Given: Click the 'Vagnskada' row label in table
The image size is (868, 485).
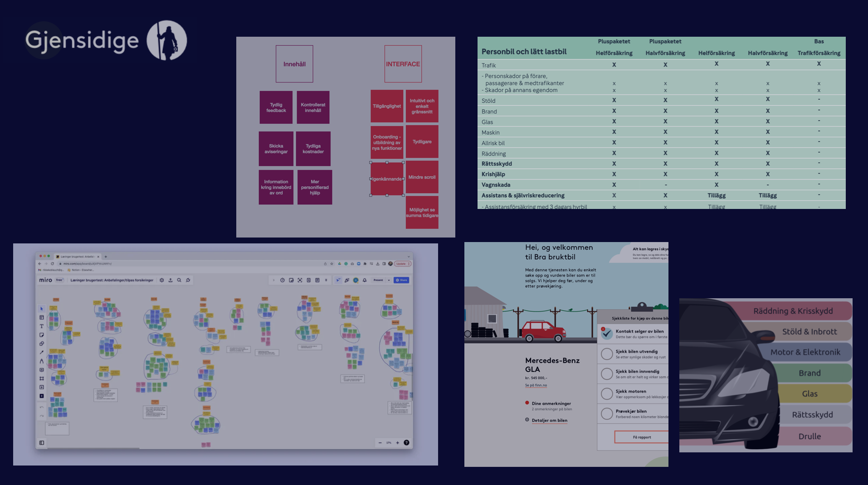Looking at the screenshot, I should (x=496, y=185).
